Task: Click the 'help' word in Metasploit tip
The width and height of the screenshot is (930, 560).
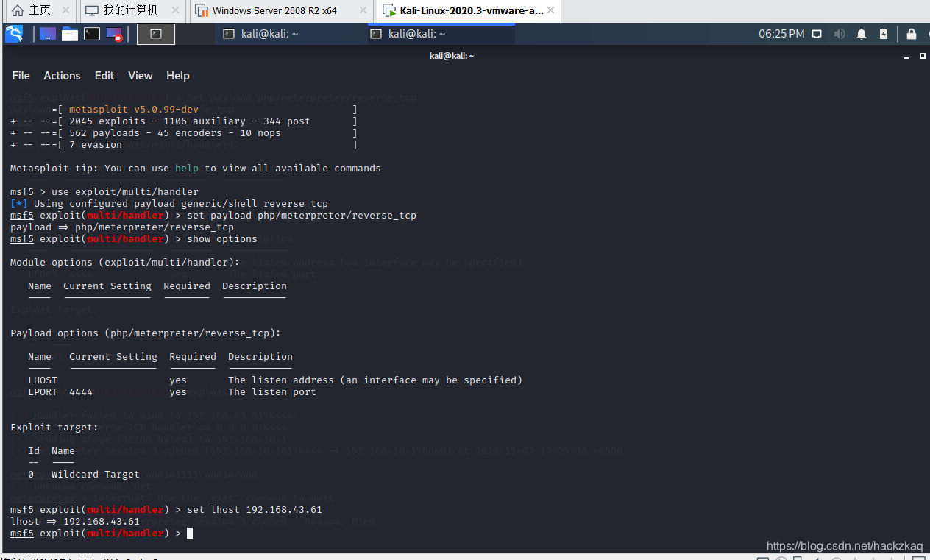Action: coord(187,169)
